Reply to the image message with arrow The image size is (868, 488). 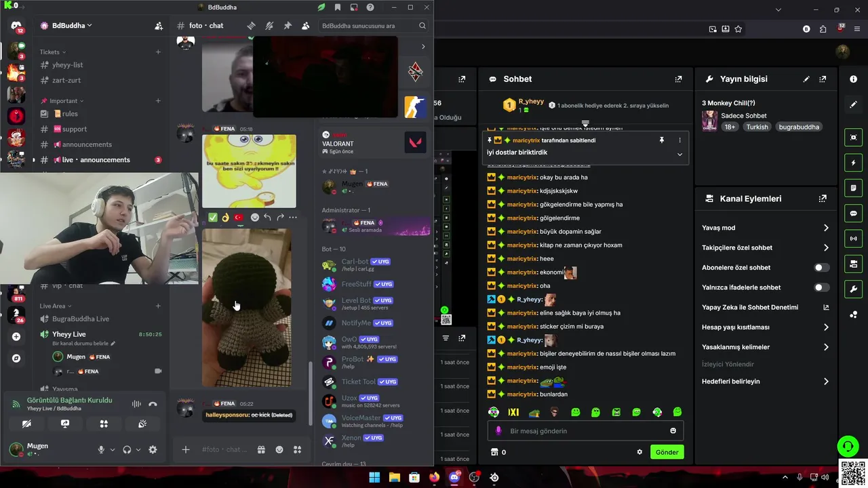coord(268,218)
